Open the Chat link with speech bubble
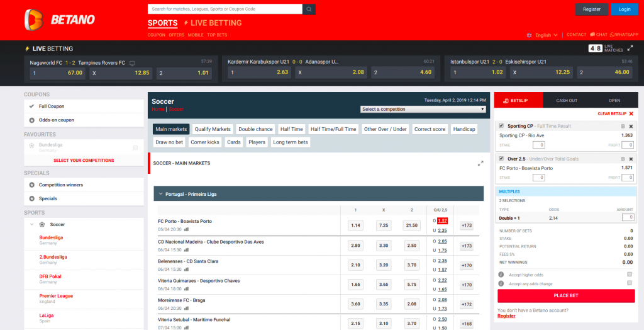Screen dimensions: 644x330 pos(599,35)
